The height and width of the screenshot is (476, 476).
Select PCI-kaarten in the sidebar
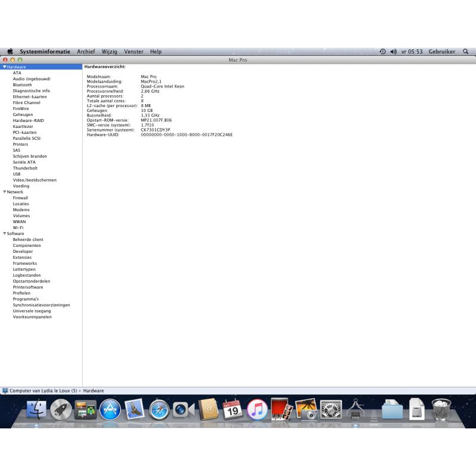click(x=24, y=132)
